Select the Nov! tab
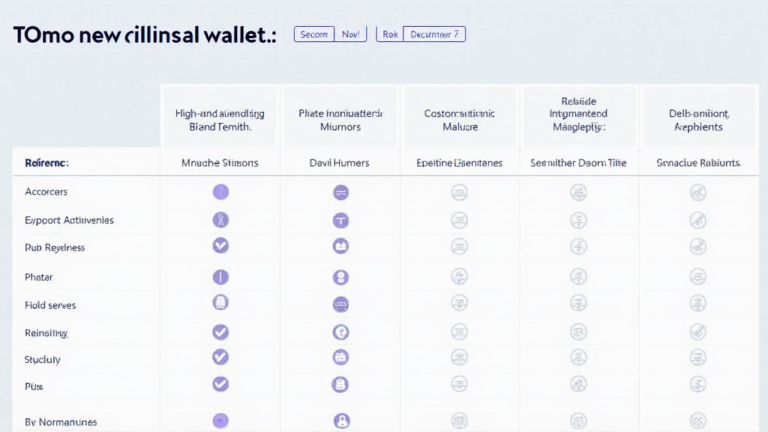Screen dimensions: 768x432 pos(350,34)
